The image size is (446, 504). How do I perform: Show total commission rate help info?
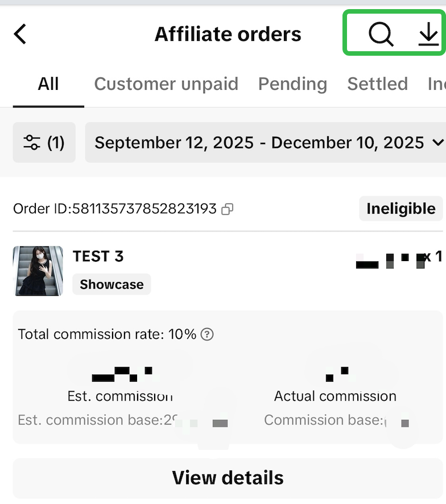tap(208, 334)
